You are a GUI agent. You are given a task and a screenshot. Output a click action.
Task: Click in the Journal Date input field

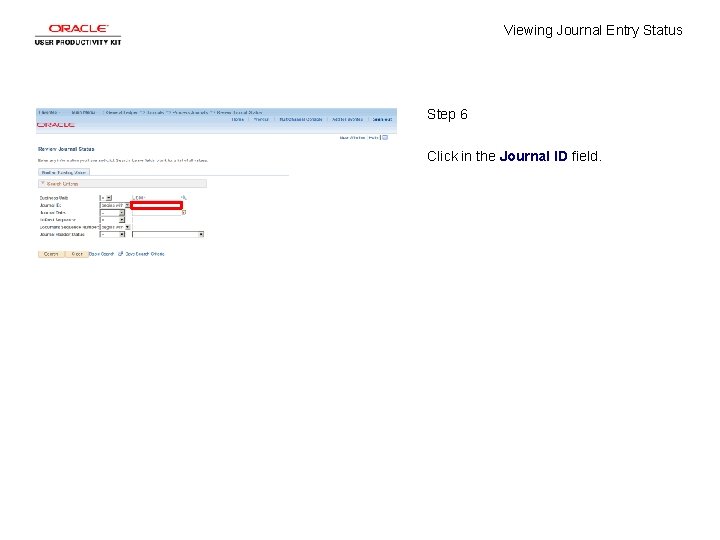[157, 213]
